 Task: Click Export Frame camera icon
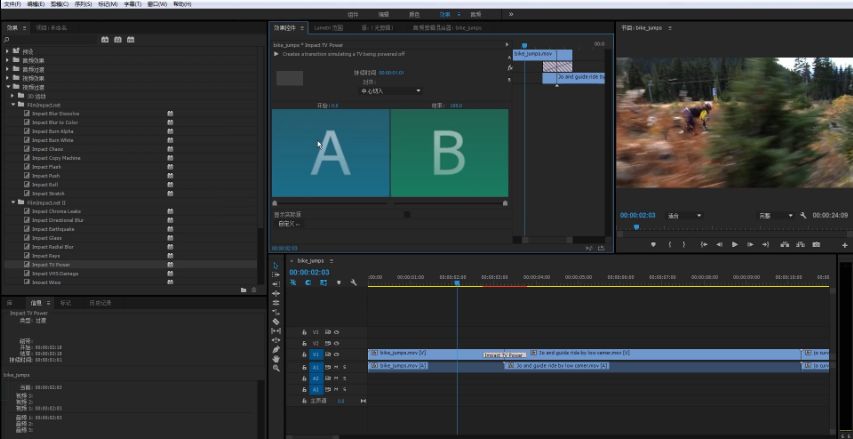(x=816, y=245)
